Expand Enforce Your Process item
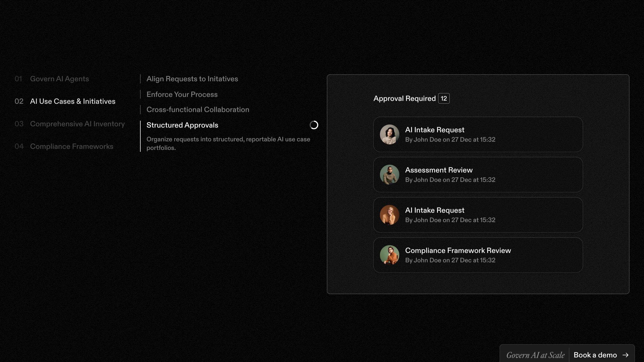The width and height of the screenshot is (644, 362). tap(182, 94)
